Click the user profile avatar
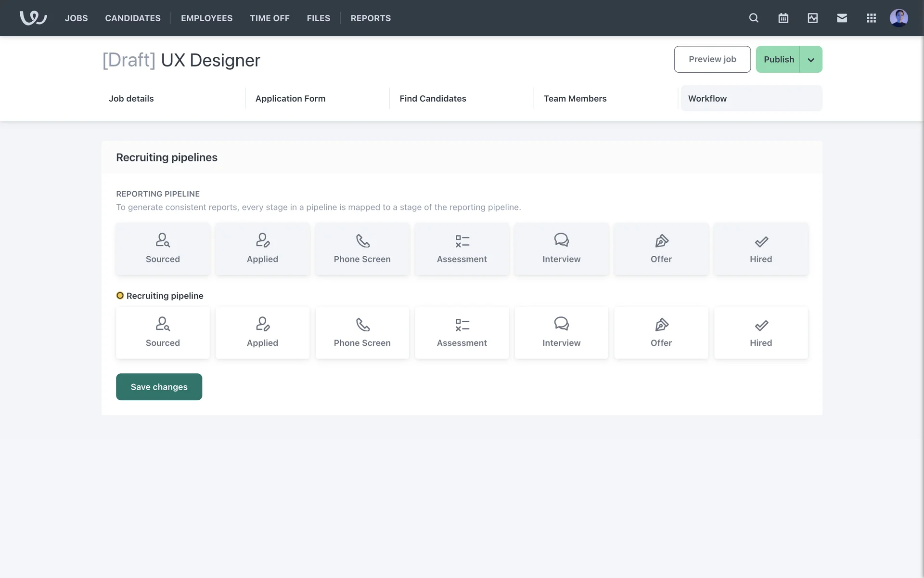 (898, 18)
